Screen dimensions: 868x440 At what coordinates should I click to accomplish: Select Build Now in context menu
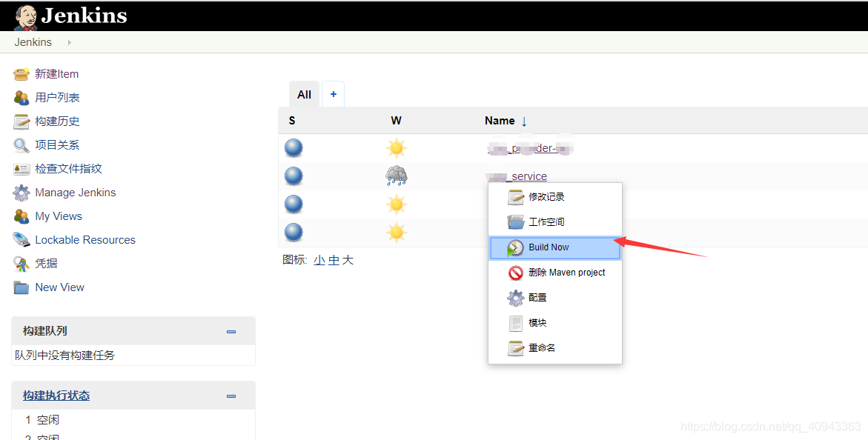[x=554, y=247]
